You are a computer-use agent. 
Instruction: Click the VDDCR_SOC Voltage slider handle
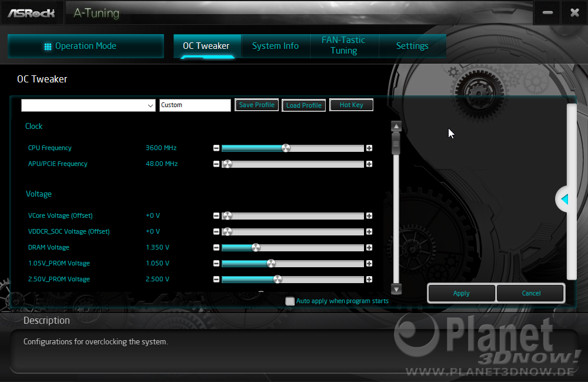227,231
